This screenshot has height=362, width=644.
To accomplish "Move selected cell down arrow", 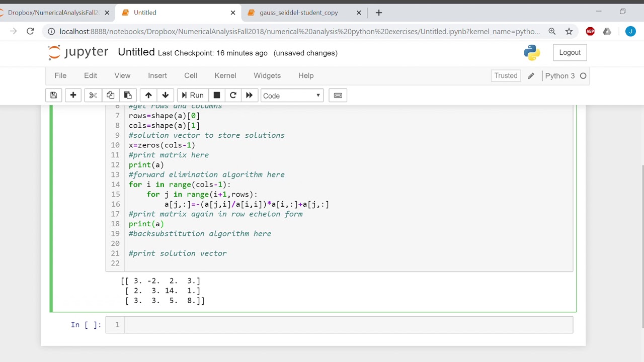I will (x=165, y=96).
